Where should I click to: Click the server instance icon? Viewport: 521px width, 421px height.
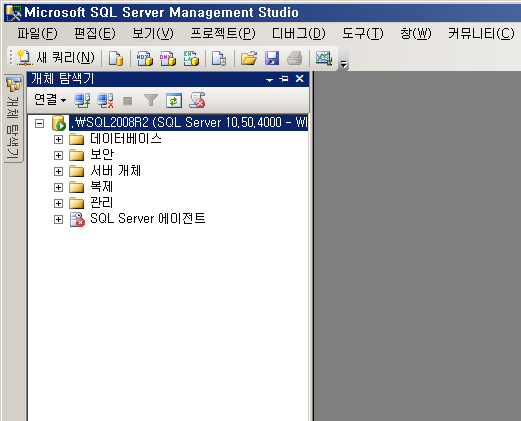tap(59, 123)
